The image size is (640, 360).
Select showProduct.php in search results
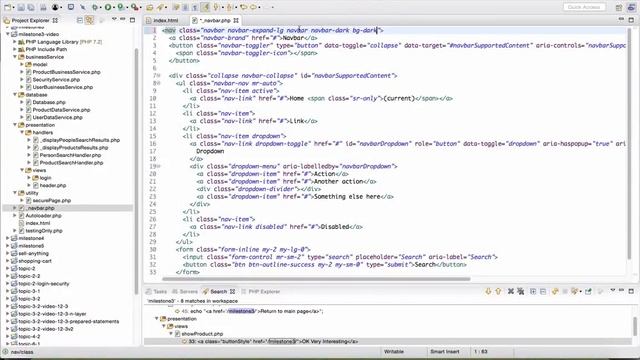202,334
